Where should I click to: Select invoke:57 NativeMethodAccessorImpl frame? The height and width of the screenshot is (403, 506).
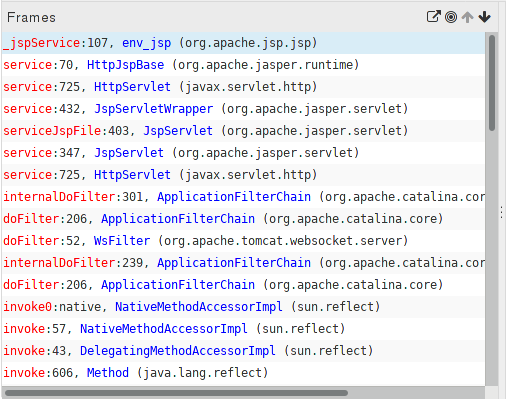point(243,329)
